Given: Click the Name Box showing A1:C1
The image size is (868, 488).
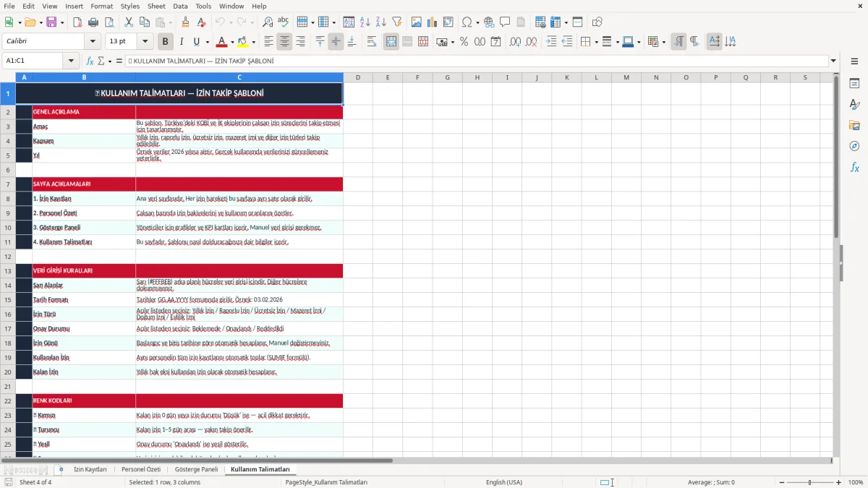Looking at the screenshot, I should 33,61.
